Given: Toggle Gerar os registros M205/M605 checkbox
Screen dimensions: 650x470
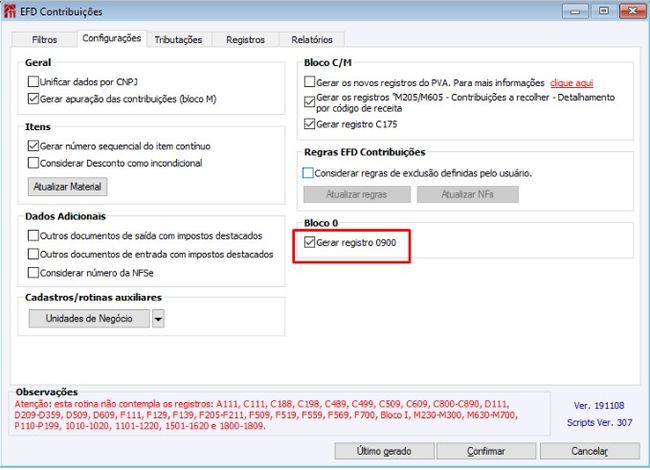Looking at the screenshot, I should (x=309, y=102).
